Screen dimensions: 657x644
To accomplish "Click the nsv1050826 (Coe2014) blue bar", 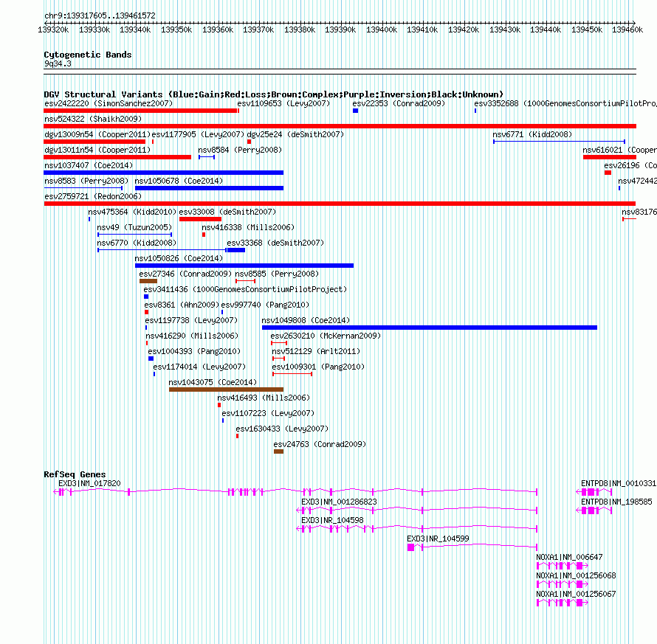I will (244, 266).
